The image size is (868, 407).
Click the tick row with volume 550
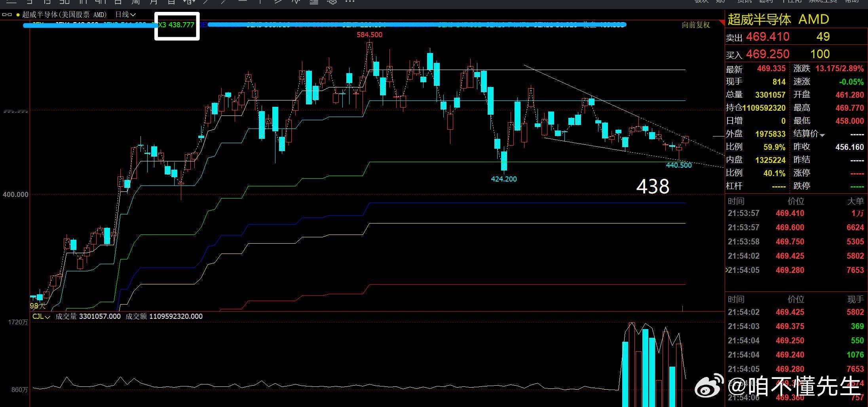click(x=796, y=341)
